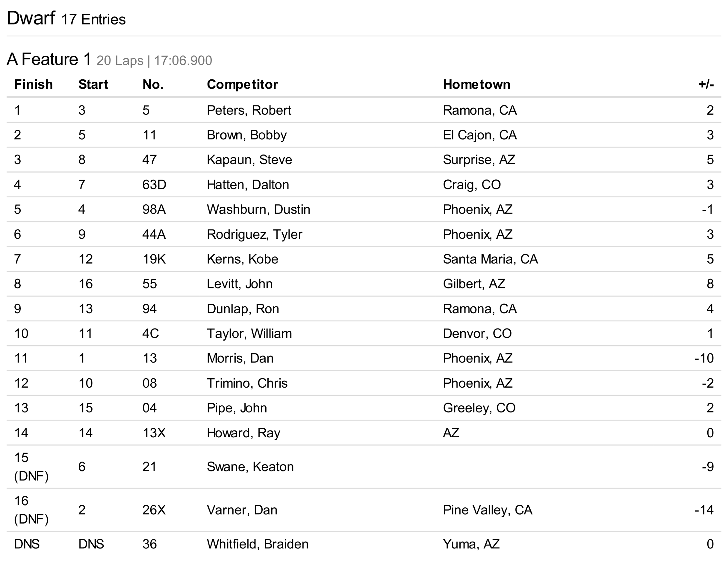Image resolution: width=728 pixels, height=567 pixels.
Task: Click the Pine Valley, CA hometown cell
Action: click(487, 510)
